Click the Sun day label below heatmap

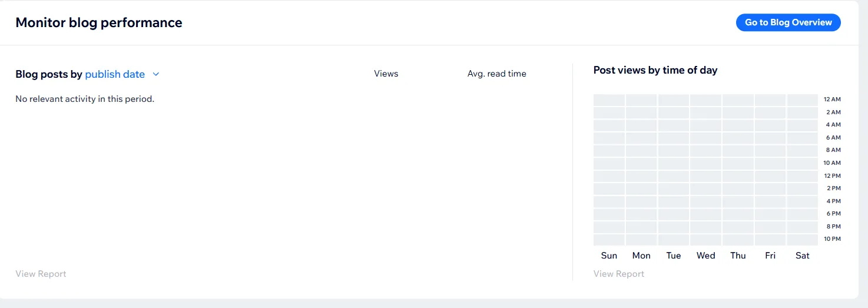[609, 256]
